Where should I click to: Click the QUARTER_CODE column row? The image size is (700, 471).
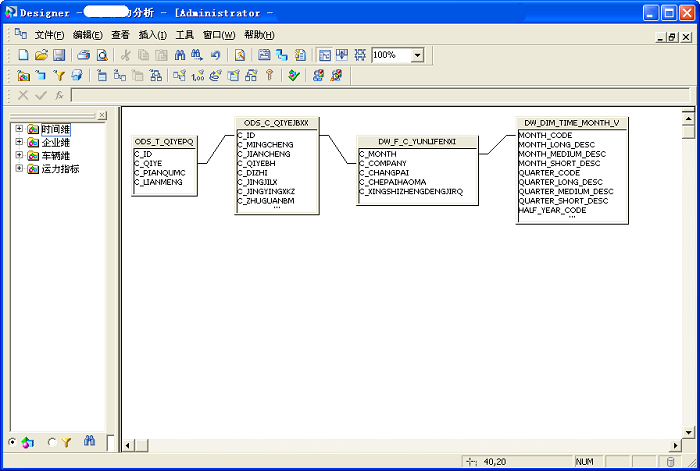click(549, 173)
